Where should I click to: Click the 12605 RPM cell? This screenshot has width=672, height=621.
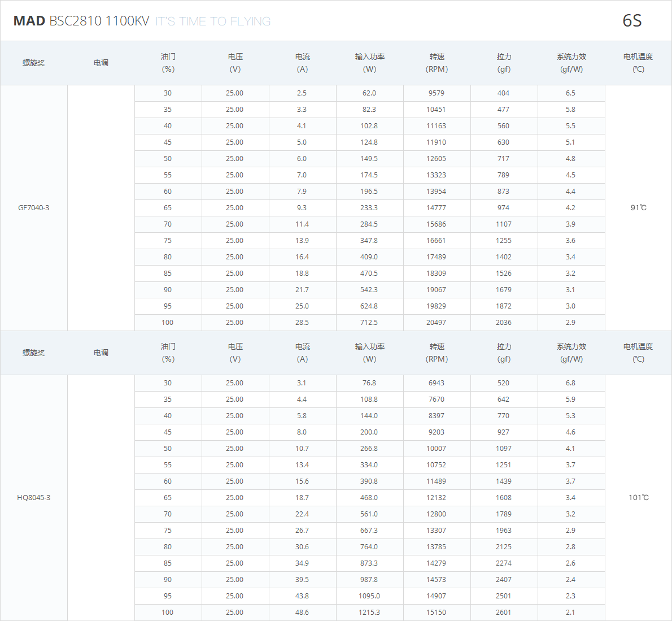pos(437,159)
